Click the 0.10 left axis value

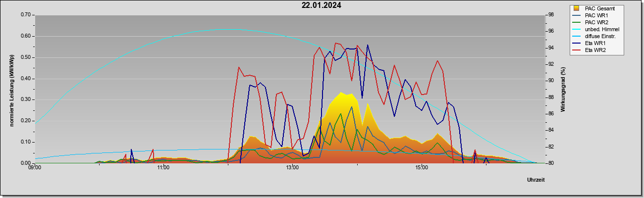click(x=26, y=142)
